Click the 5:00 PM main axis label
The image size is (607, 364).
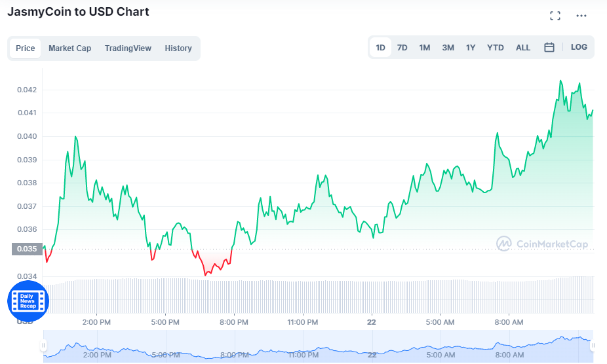pos(165,322)
